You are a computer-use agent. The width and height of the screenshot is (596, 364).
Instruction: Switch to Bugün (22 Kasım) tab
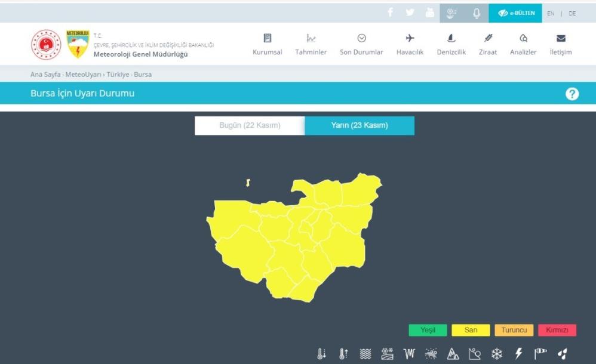click(x=250, y=125)
